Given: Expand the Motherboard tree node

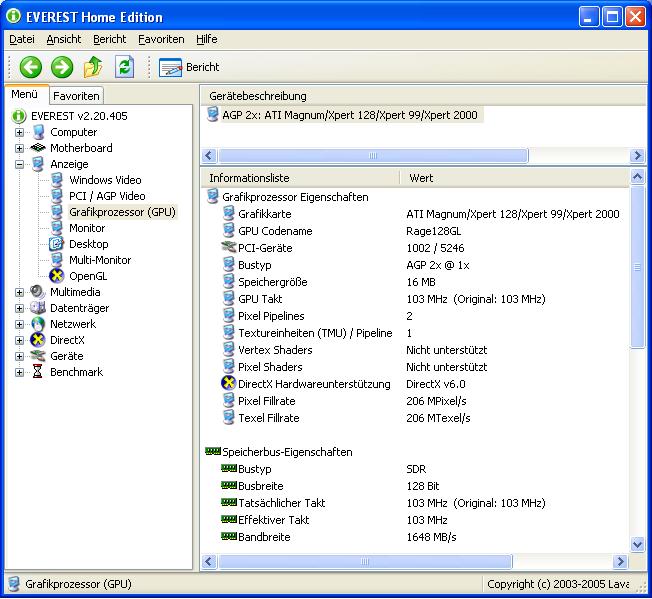Looking at the screenshot, I should point(19,148).
